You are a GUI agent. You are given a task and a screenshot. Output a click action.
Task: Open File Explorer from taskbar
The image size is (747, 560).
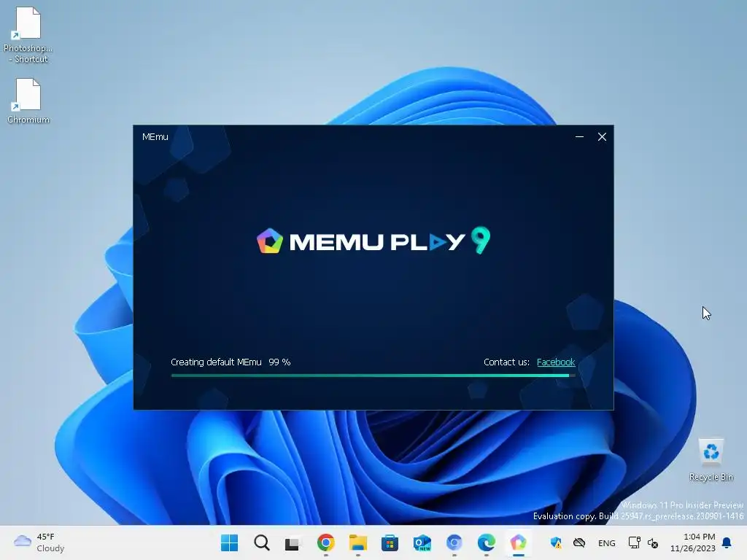[357, 542]
